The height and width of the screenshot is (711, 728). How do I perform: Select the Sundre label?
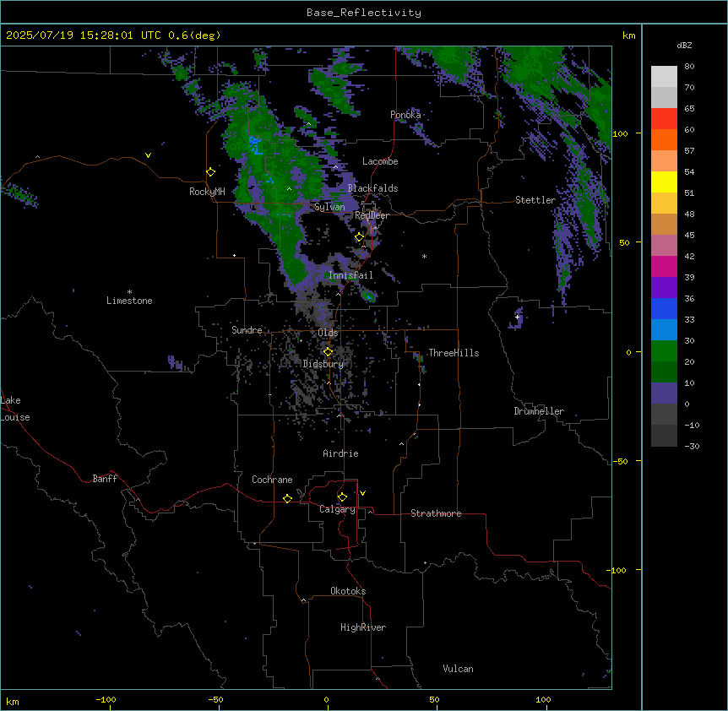(x=247, y=330)
